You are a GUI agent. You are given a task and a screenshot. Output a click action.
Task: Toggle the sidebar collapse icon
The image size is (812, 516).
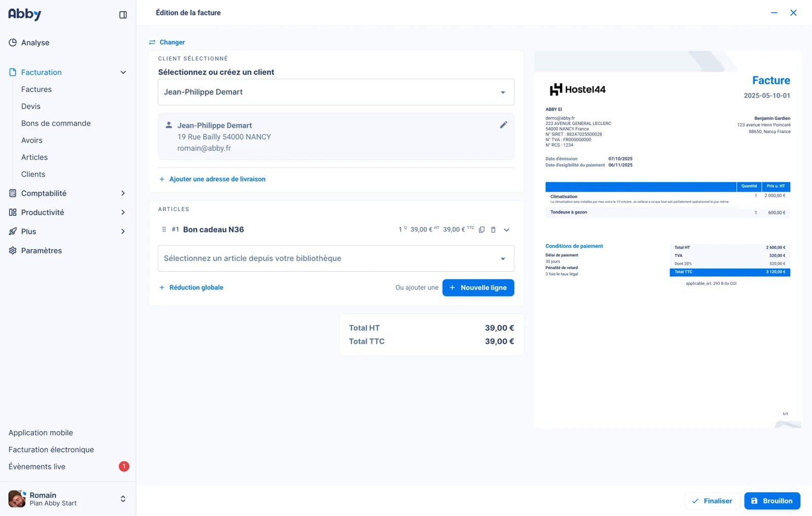(x=123, y=15)
